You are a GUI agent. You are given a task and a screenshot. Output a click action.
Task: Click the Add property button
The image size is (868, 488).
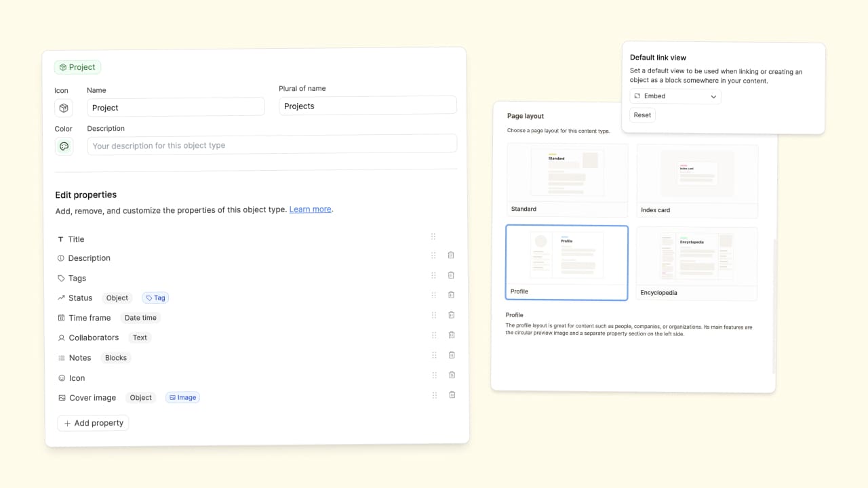[x=93, y=423]
